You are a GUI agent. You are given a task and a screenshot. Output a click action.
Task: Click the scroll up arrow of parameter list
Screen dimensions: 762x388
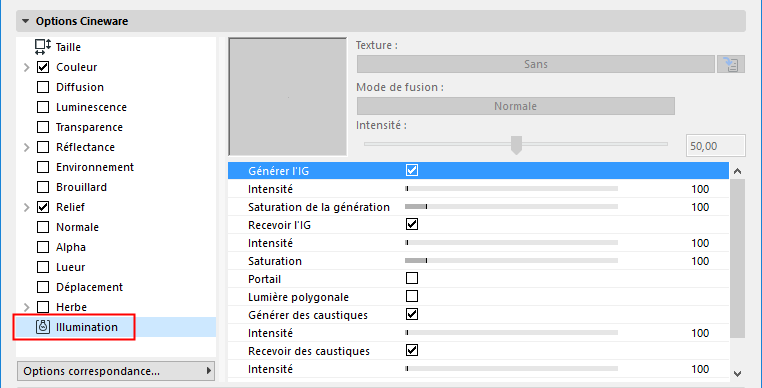pyautogui.click(x=737, y=171)
